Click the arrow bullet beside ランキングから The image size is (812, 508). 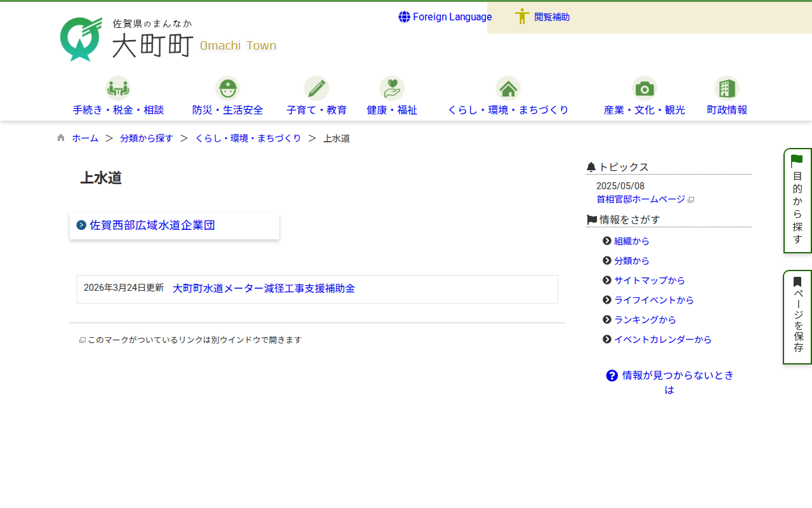click(607, 319)
